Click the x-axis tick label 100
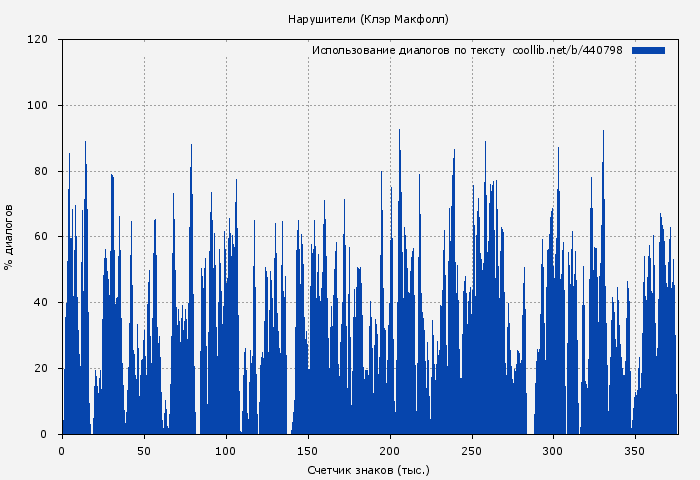Image resolution: width=700 pixels, height=480 pixels. [226, 450]
